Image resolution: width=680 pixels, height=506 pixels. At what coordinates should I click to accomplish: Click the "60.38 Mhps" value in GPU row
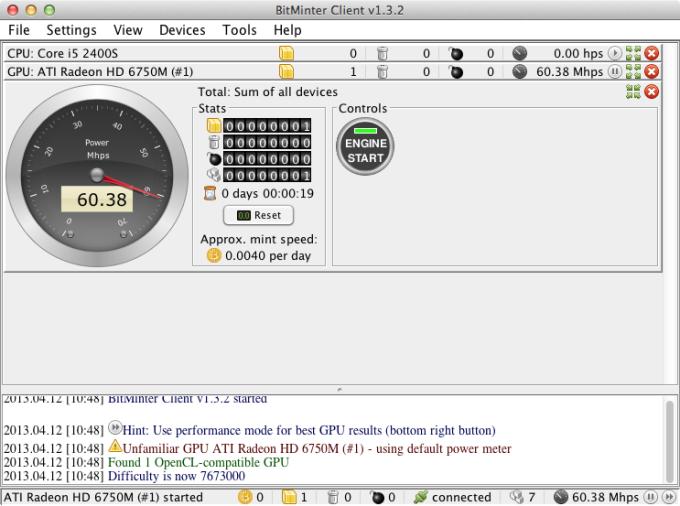click(x=569, y=72)
